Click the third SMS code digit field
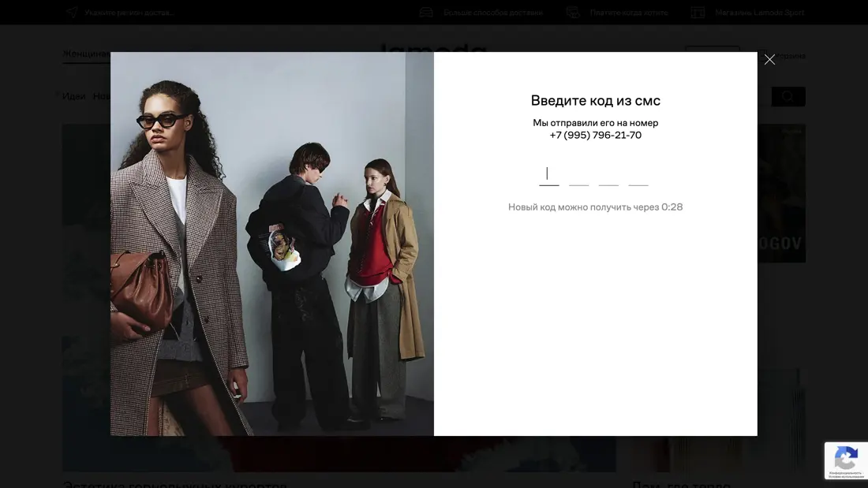This screenshot has width=868, height=488. tap(608, 175)
